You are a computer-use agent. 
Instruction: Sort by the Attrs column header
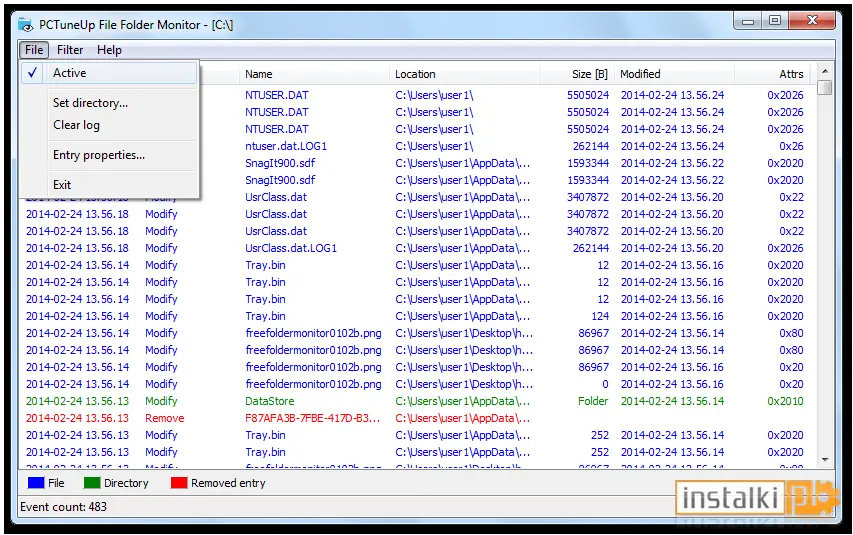772,74
